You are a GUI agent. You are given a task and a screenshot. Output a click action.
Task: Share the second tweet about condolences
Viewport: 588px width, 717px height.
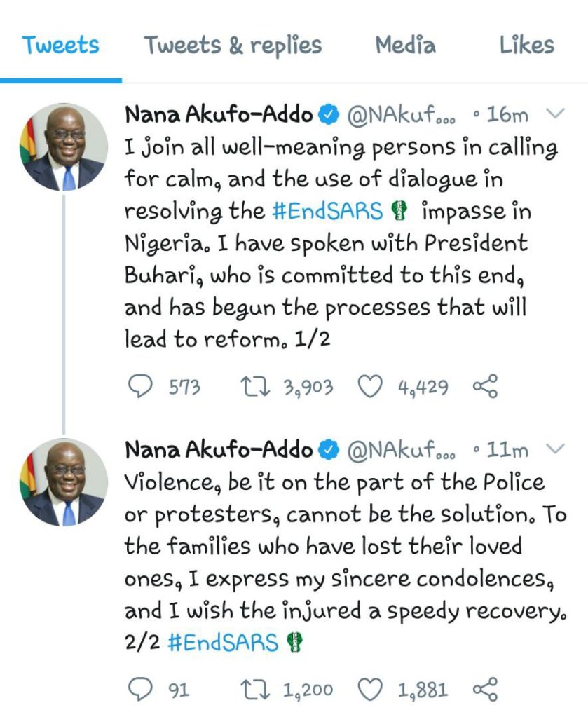click(485, 690)
